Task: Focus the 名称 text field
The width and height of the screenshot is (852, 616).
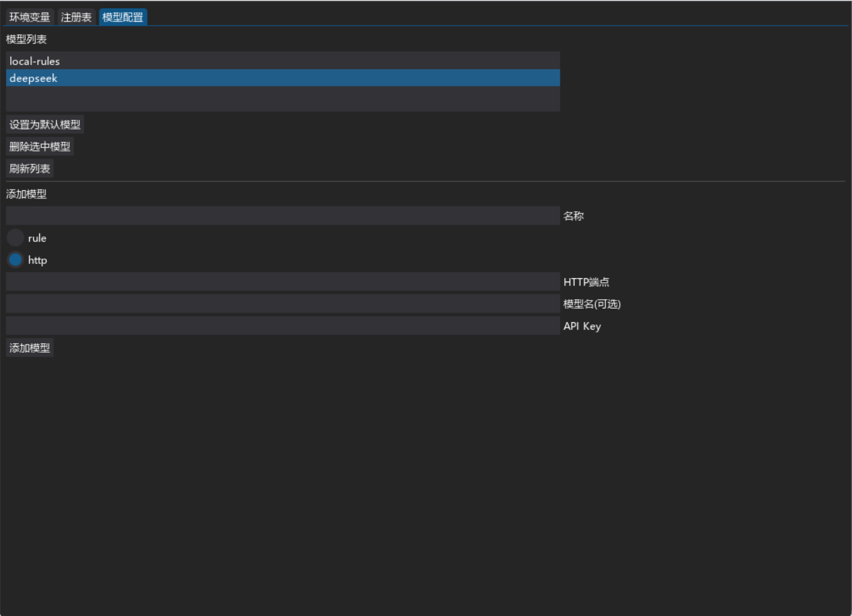Action: click(283, 216)
